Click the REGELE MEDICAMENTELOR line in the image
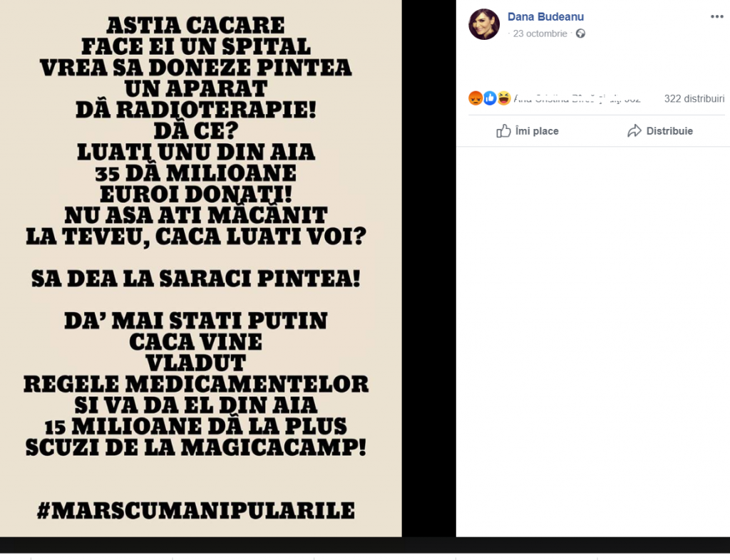Screen dimensions: 730x560 click(x=196, y=384)
